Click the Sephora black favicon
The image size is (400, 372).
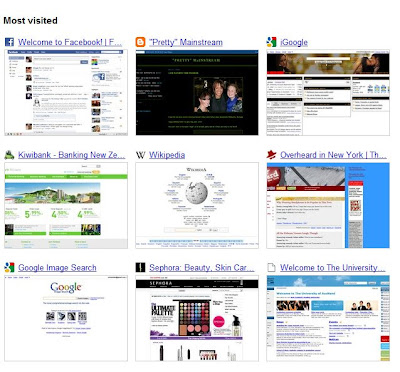[x=141, y=267]
